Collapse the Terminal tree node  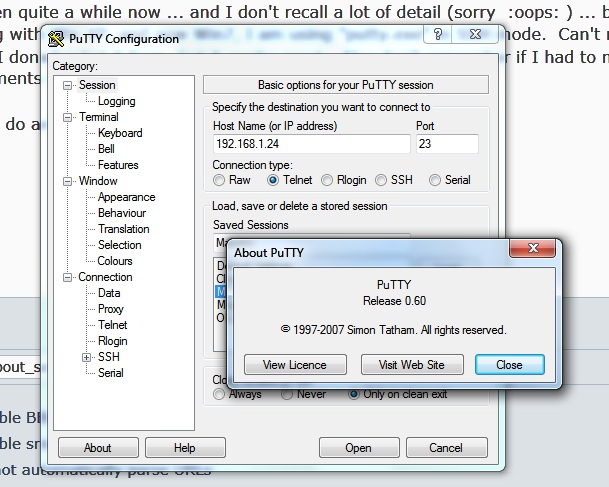[x=68, y=117]
